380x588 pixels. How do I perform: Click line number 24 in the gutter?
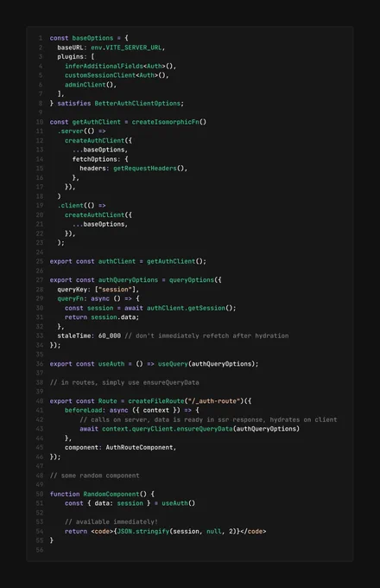tap(40, 252)
